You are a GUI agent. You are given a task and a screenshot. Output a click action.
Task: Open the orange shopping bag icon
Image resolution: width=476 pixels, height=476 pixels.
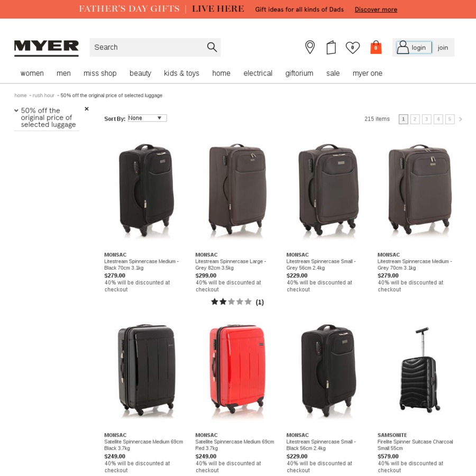click(376, 47)
